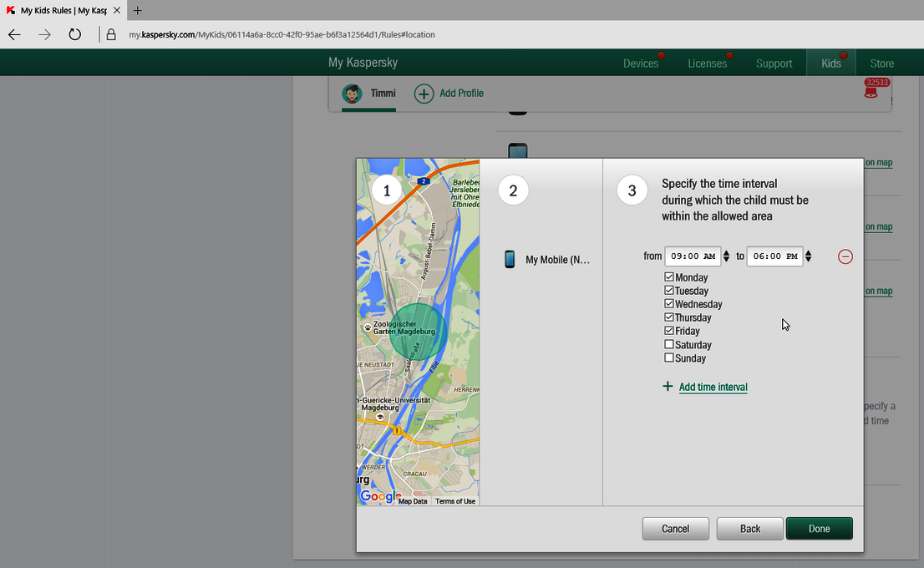The height and width of the screenshot is (568, 924).
Task: Adjust the 'to' time stepper arrows
Action: tap(808, 256)
